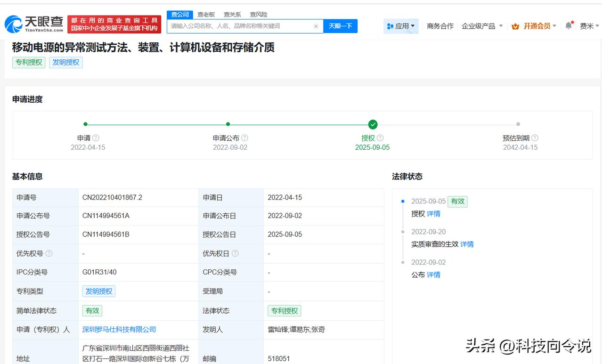
Task: Open 详情 for 实质审查的生效
Action: tap(467, 244)
